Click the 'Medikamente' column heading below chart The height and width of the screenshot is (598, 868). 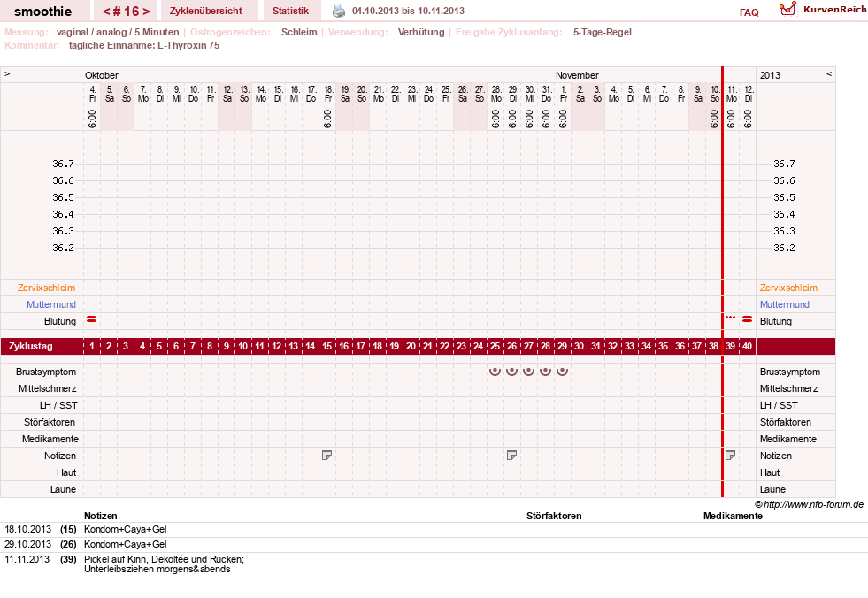733,516
